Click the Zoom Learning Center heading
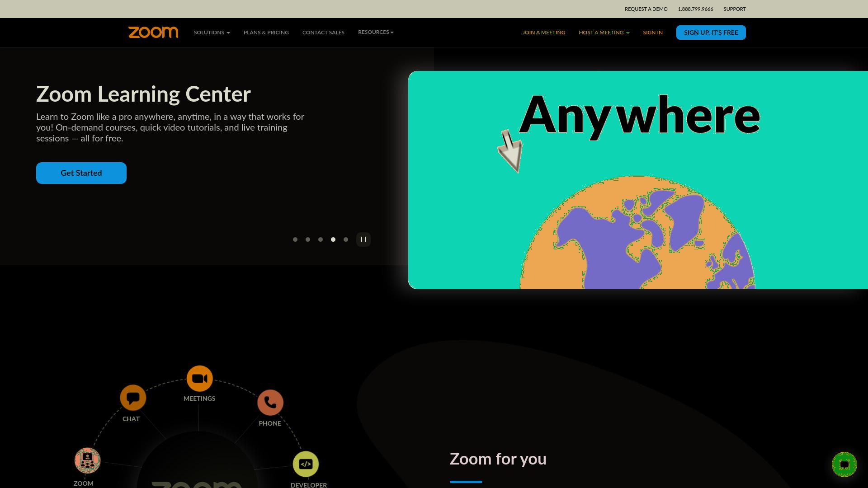 [143, 94]
